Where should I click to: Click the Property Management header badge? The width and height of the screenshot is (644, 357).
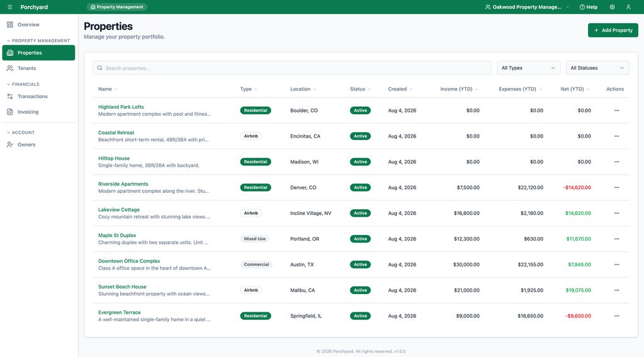click(117, 7)
